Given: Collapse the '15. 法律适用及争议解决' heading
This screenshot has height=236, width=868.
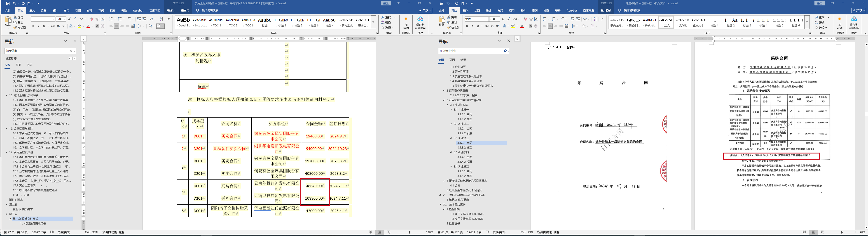Looking at the screenshot, I should 6,95.
